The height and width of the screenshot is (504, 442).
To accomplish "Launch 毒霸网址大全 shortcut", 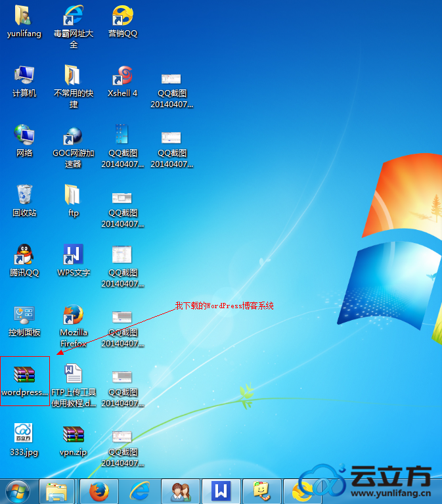I will coord(74,26).
